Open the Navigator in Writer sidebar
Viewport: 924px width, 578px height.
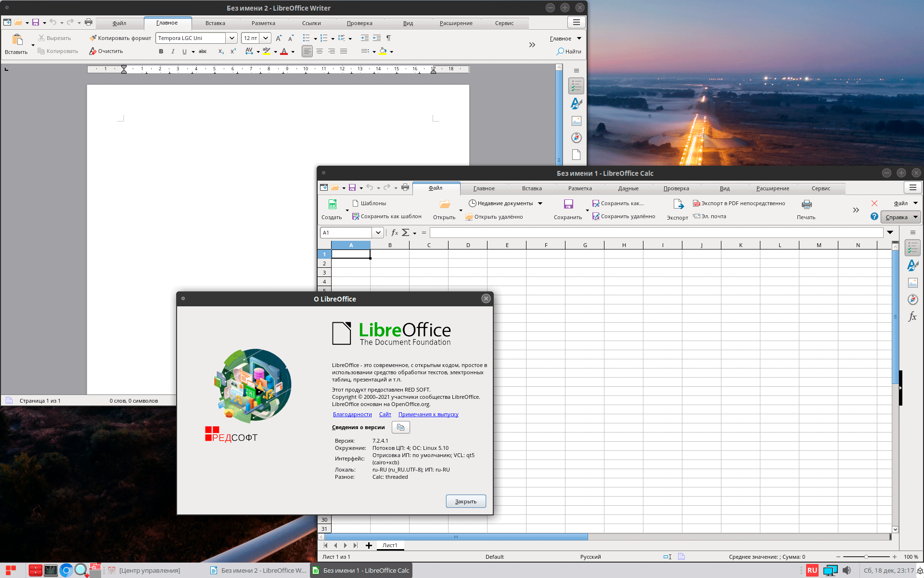(576, 138)
